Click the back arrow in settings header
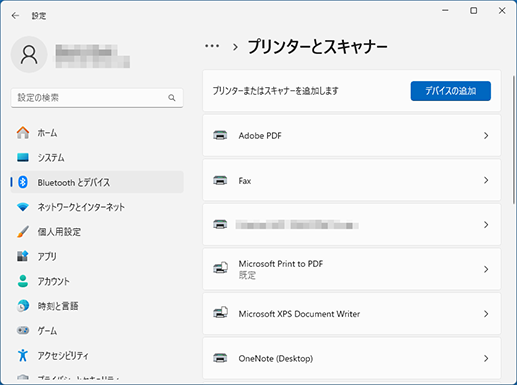Image resolution: width=517 pixels, height=385 pixels. point(15,16)
